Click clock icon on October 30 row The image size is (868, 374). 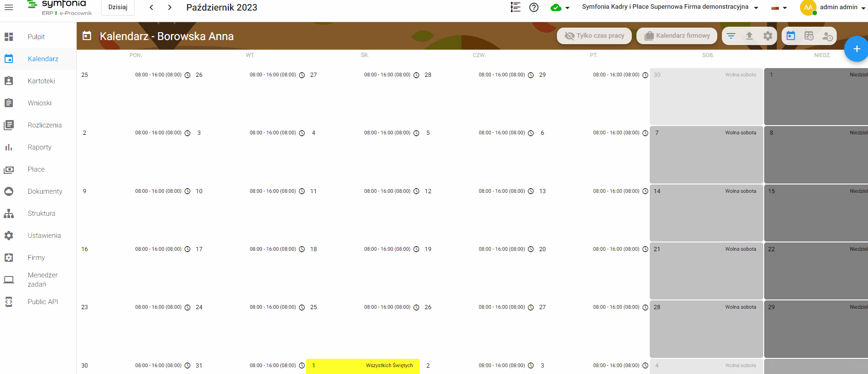[x=187, y=366]
